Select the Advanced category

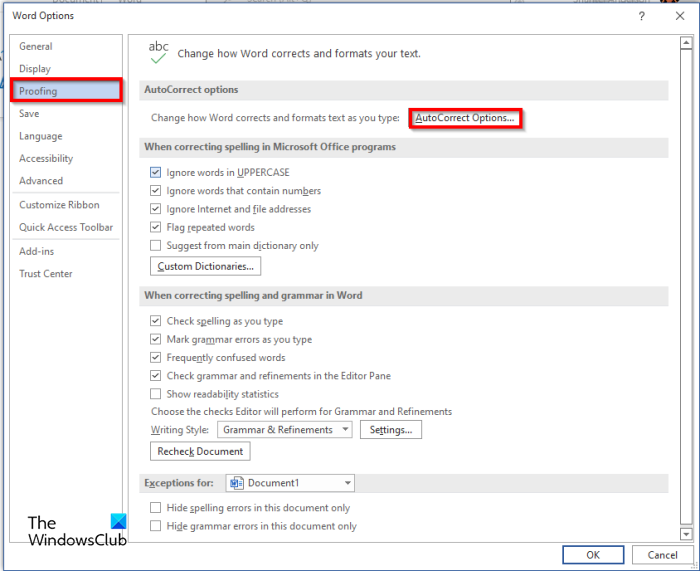pyautogui.click(x=66, y=181)
